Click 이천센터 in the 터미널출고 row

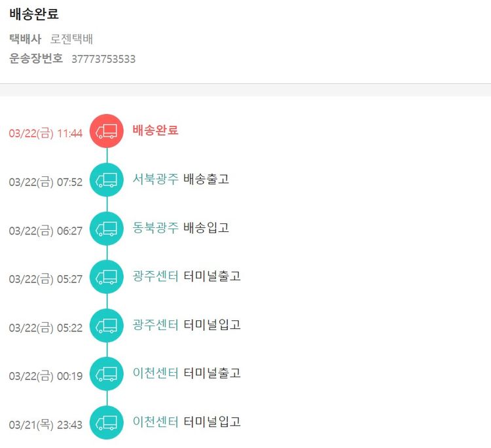tap(155, 373)
